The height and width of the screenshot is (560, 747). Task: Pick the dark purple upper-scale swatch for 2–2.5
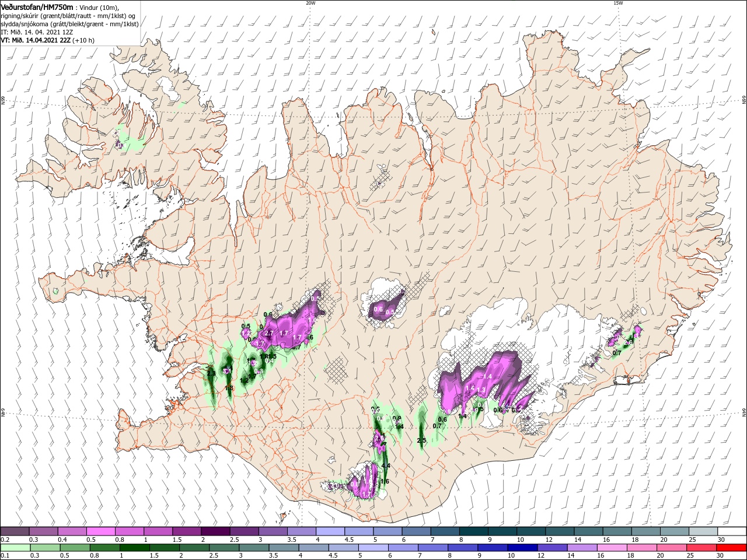pyautogui.click(x=215, y=531)
